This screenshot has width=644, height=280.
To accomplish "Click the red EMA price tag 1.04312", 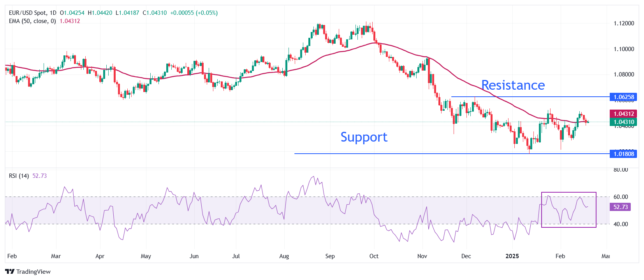I will 623,114.
